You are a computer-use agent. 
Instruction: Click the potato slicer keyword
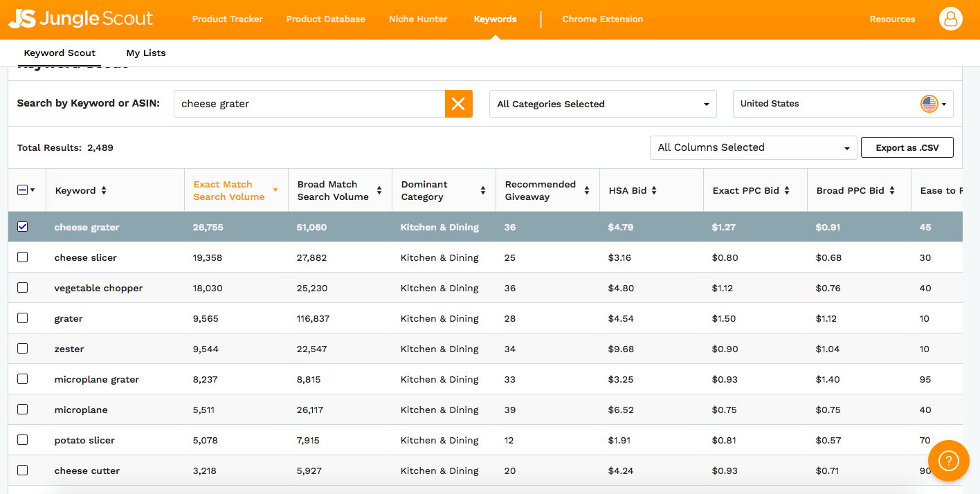pos(84,440)
